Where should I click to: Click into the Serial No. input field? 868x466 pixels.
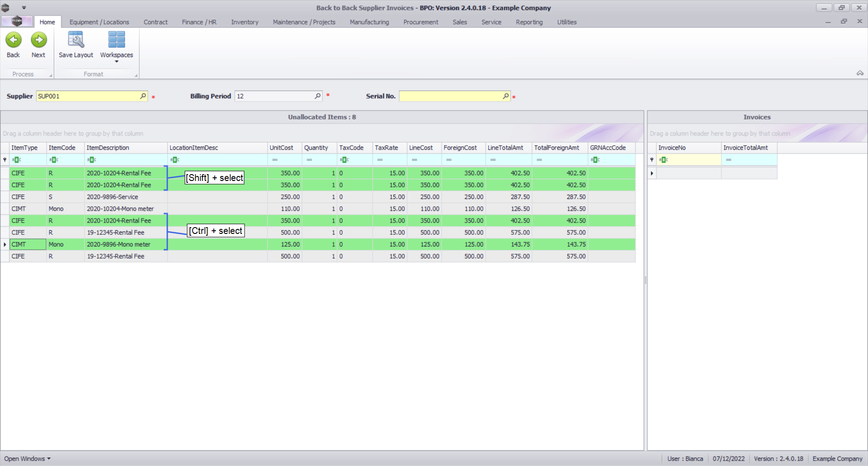click(x=450, y=96)
